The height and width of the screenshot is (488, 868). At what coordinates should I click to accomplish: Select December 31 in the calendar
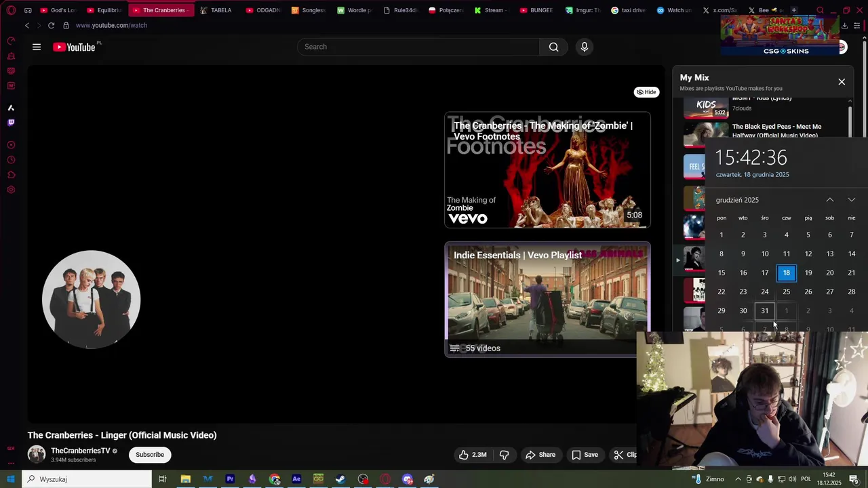pos(765,311)
